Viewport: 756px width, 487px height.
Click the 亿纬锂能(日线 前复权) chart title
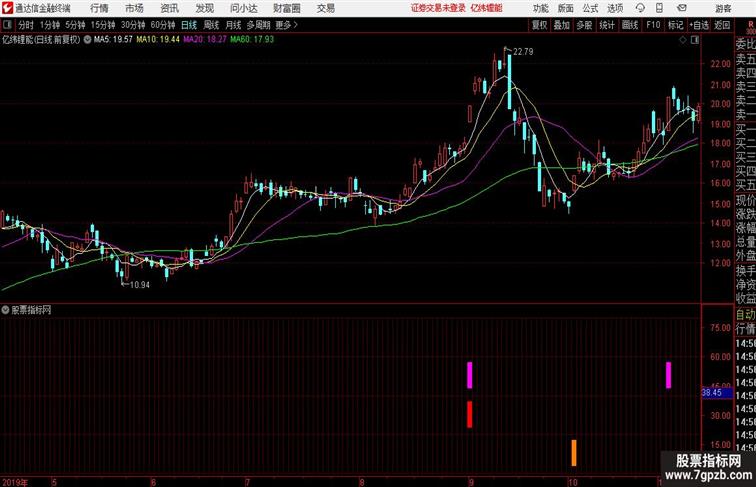pos(41,40)
